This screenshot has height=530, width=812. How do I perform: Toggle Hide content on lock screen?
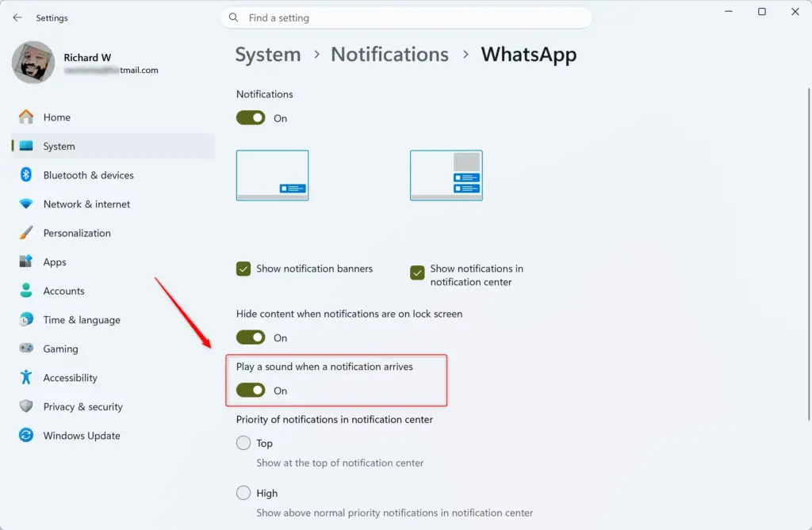tap(251, 337)
